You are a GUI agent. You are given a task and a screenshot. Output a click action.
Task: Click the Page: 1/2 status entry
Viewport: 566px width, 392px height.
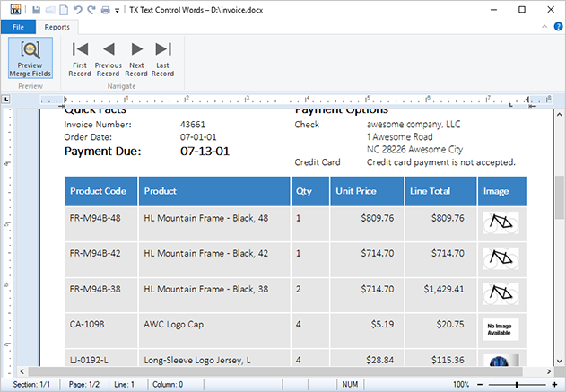coord(83,385)
